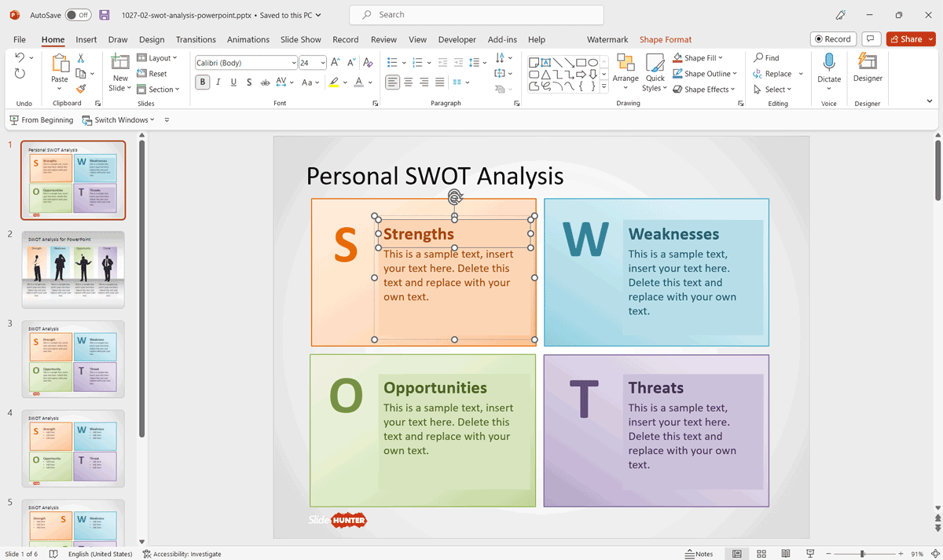Switch to the Shape Format tab
The image size is (943, 560).
click(x=665, y=39)
